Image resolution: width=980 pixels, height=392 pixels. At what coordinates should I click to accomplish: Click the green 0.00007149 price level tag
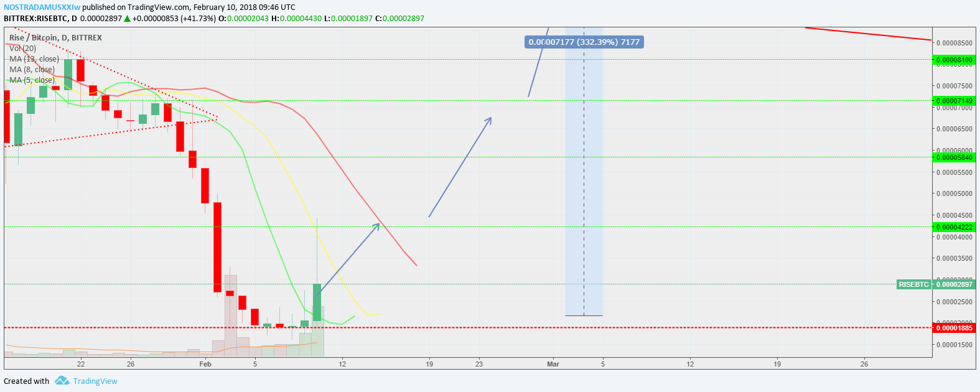click(954, 101)
